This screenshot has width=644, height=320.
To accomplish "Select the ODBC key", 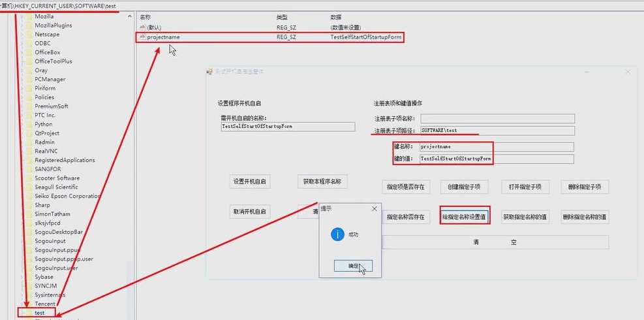I will [42, 43].
